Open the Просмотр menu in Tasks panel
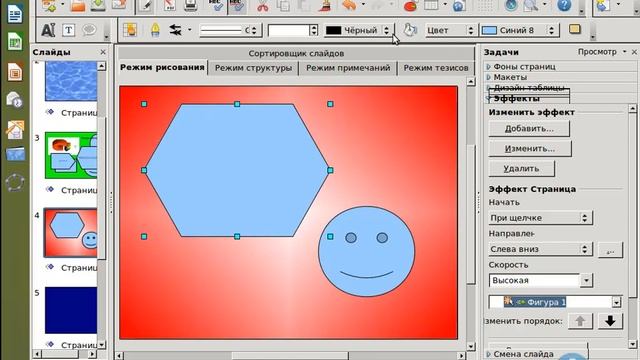Image resolution: width=640 pixels, height=360 pixels. point(601,52)
